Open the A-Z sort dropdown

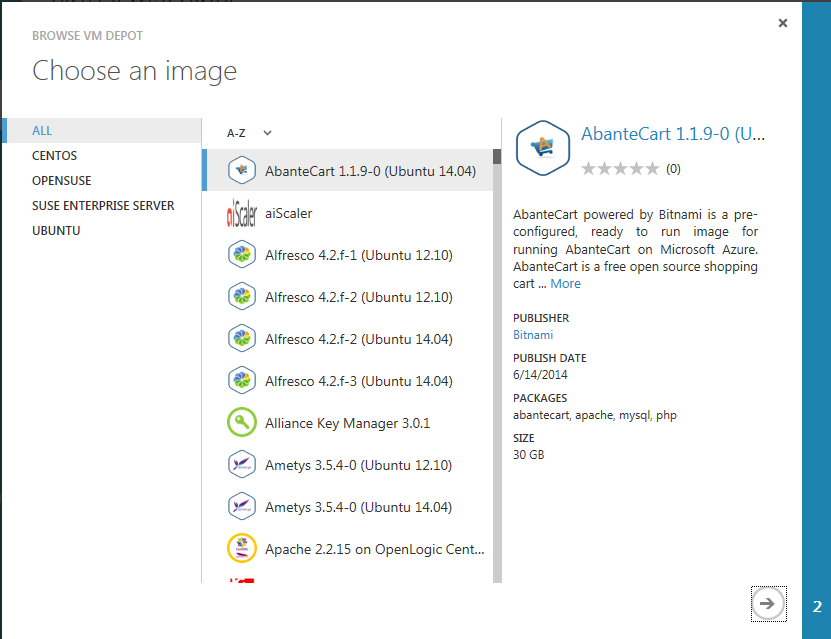pos(249,132)
